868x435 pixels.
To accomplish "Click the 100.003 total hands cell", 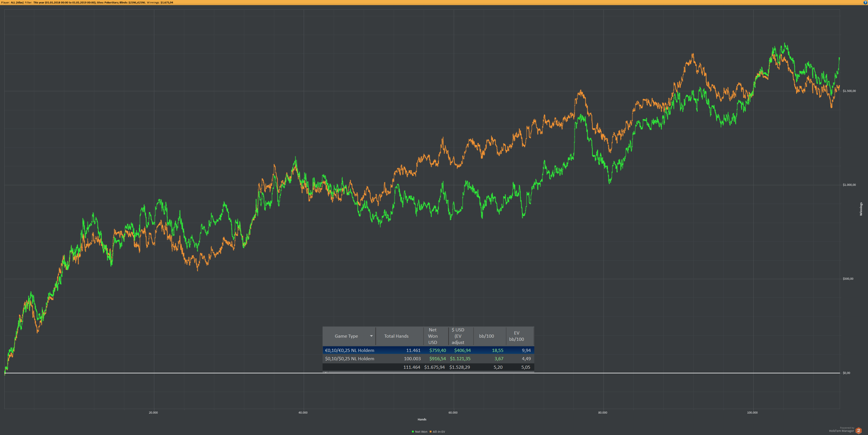I will [412, 359].
